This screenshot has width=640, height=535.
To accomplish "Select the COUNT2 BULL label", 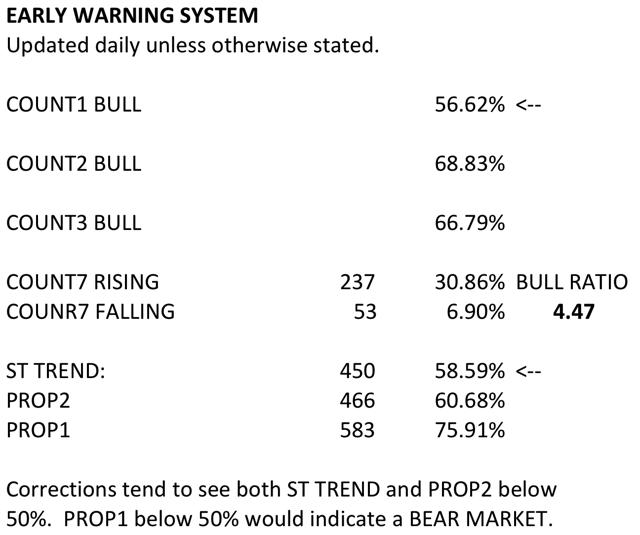I will 74,164.
